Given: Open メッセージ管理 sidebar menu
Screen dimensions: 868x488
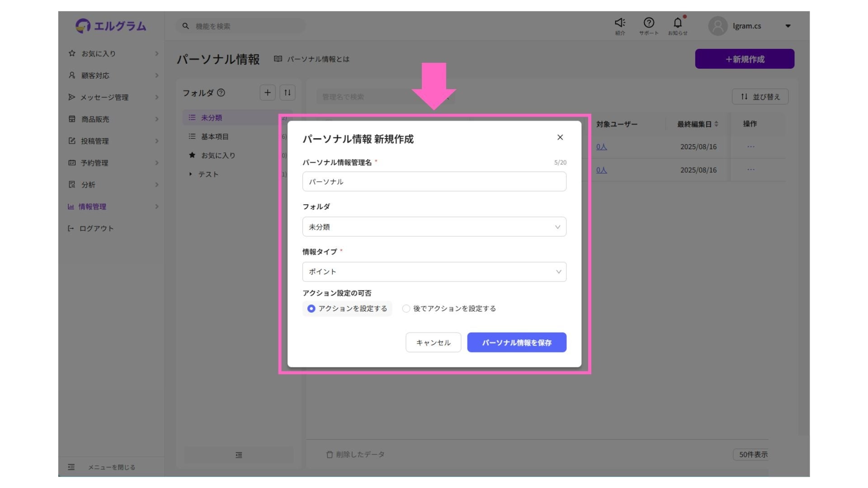Looking at the screenshot, I should [x=104, y=97].
